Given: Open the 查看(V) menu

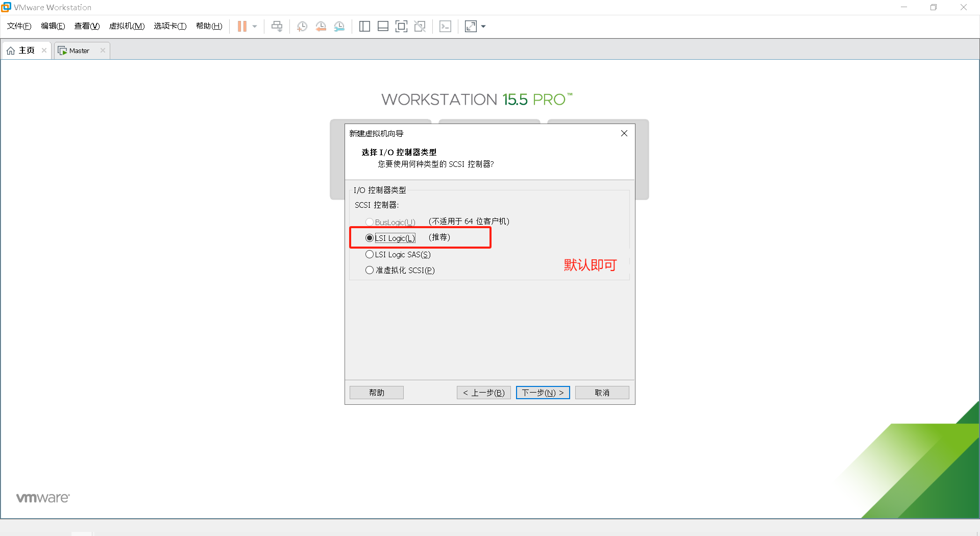Looking at the screenshot, I should point(87,26).
